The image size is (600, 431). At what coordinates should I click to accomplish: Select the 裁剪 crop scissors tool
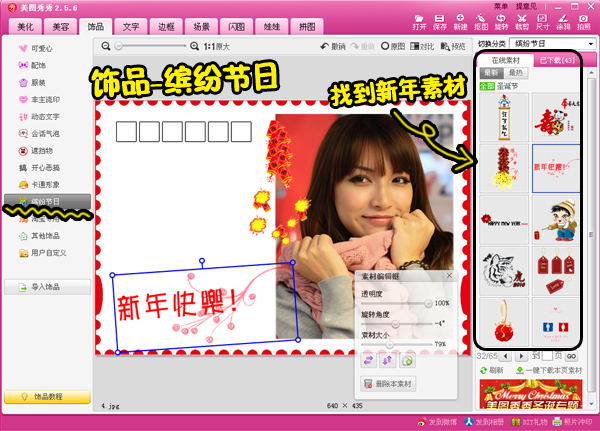click(522, 22)
